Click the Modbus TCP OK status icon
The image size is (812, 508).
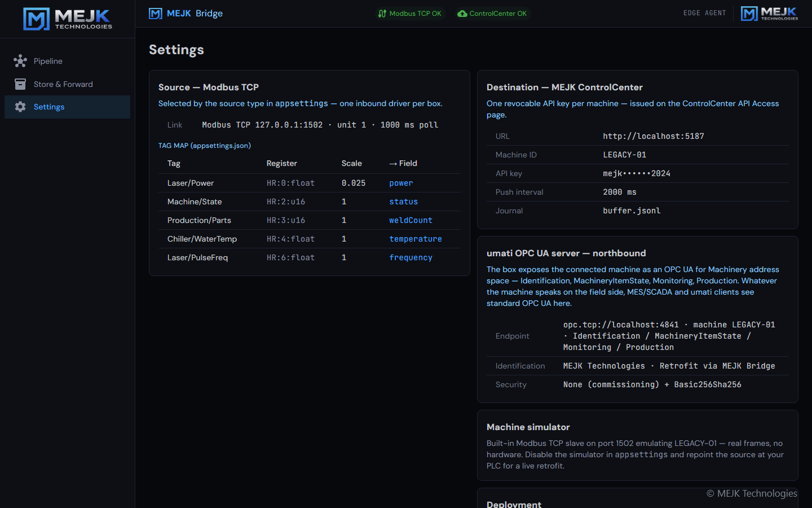tap(382, 14)
